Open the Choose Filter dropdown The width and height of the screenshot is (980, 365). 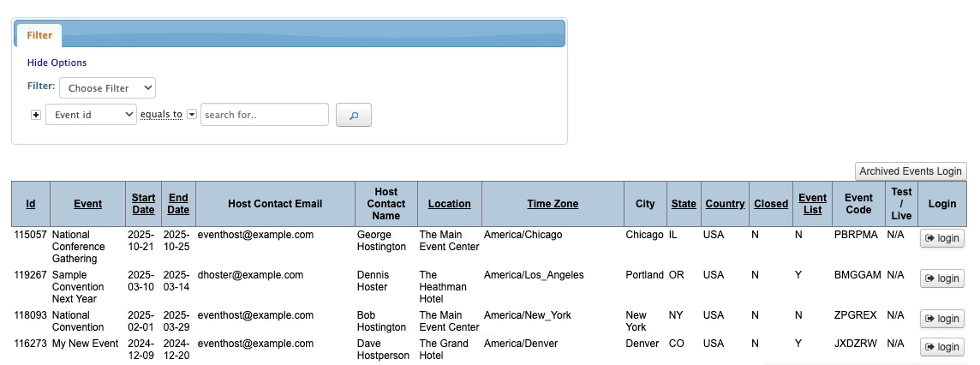[107, 87]
